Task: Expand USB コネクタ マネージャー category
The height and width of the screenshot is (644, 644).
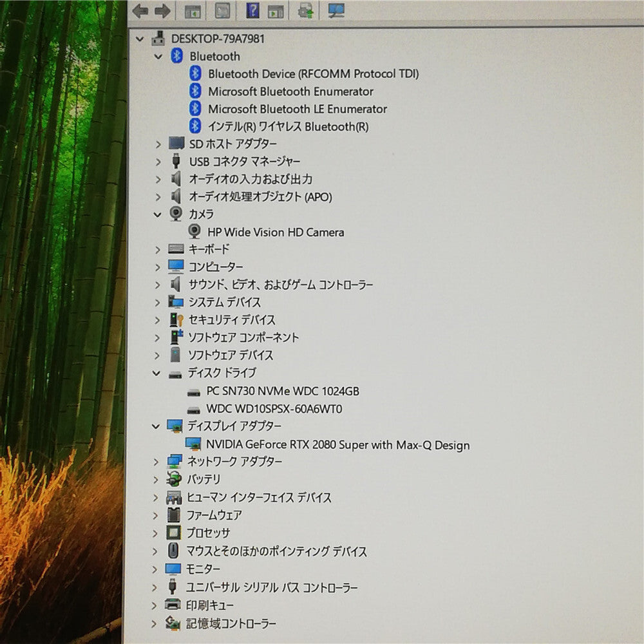Action: [x=158, y=162]
